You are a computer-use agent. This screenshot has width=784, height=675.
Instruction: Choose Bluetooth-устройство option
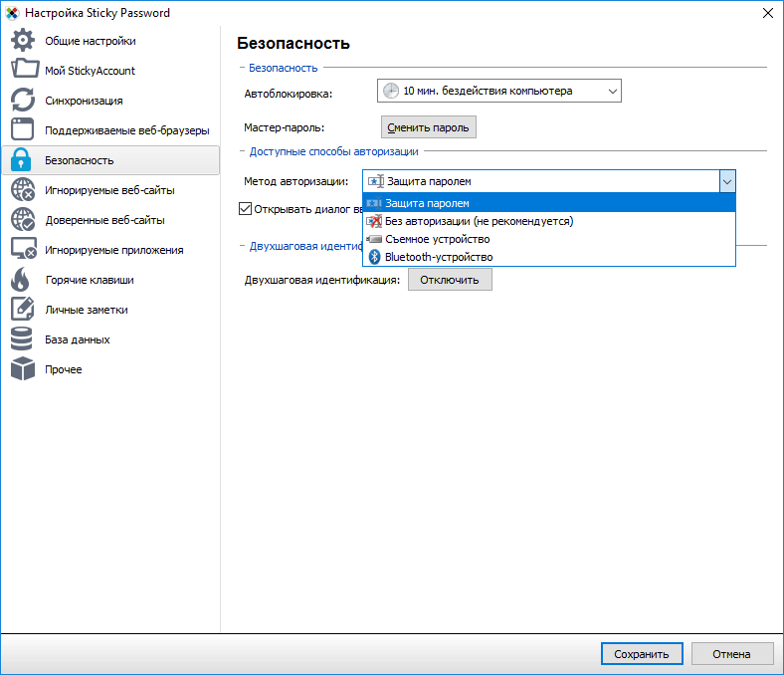click(x=548, y=257)
